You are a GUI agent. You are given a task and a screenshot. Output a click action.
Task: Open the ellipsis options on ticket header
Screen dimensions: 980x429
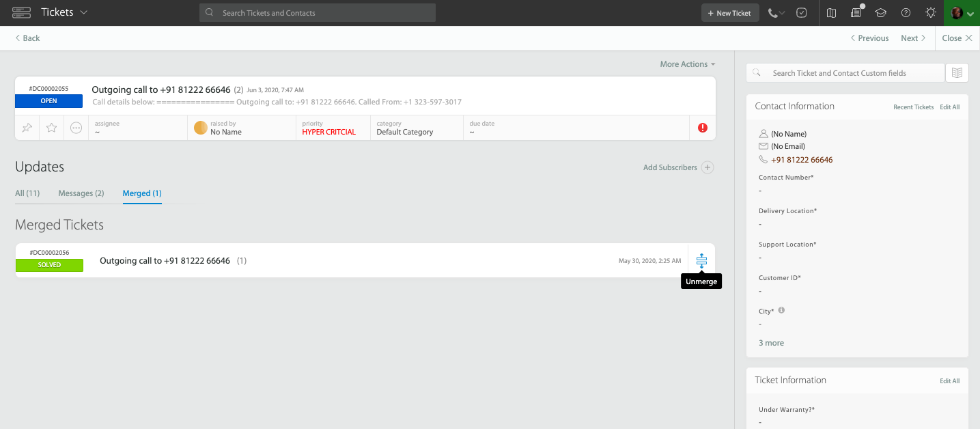click(x=76, y=128)
